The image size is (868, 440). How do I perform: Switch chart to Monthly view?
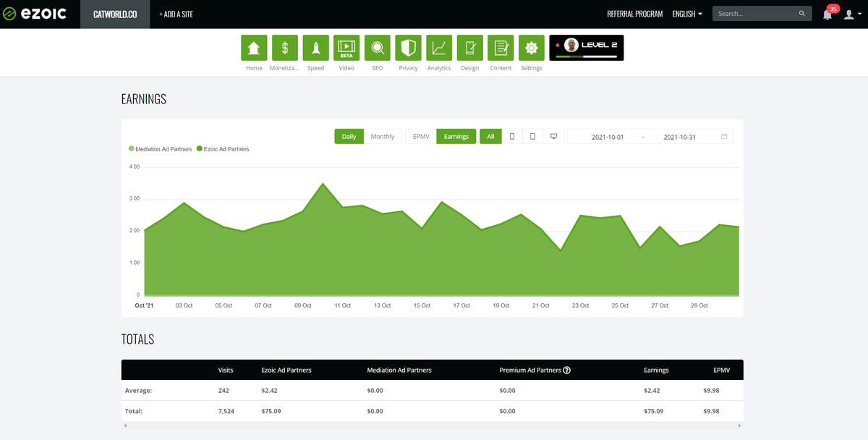(x=383, y=136)
